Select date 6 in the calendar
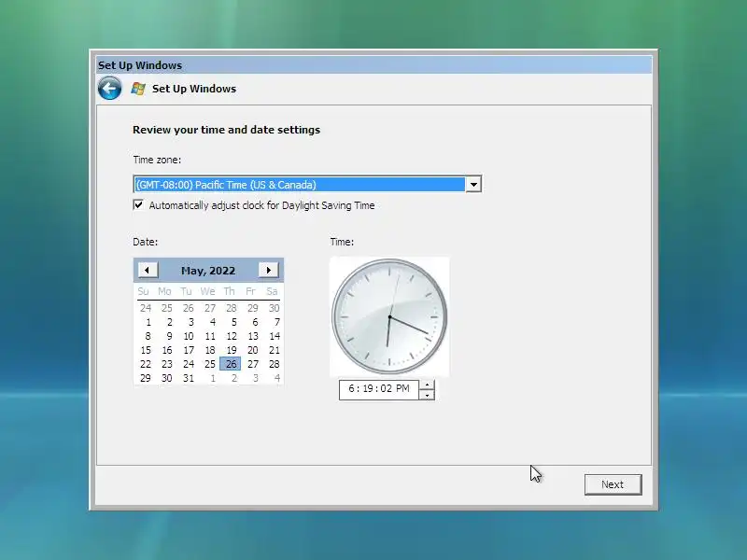747x560 pixels. tap(255, 322)
